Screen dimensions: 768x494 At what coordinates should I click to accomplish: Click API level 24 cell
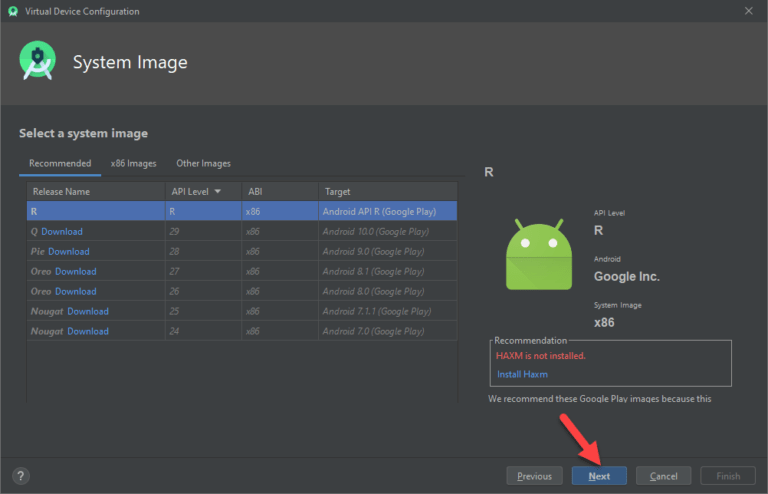tap(203, 331)
